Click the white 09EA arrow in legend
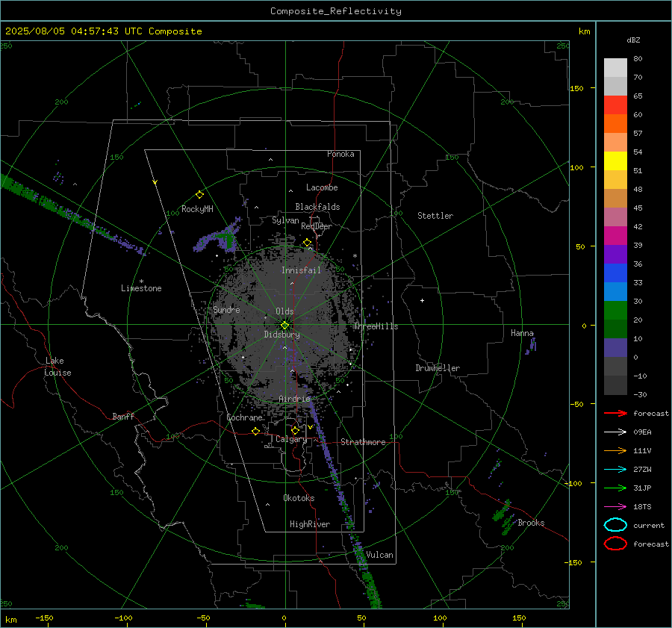The width and height of the screenshot is (672, 628). click(615, 432)
